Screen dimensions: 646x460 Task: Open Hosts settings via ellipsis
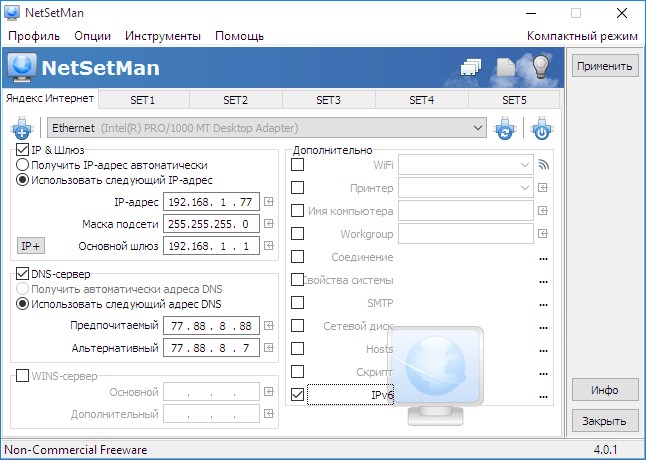pyautogui.click(x=543, y=351)
